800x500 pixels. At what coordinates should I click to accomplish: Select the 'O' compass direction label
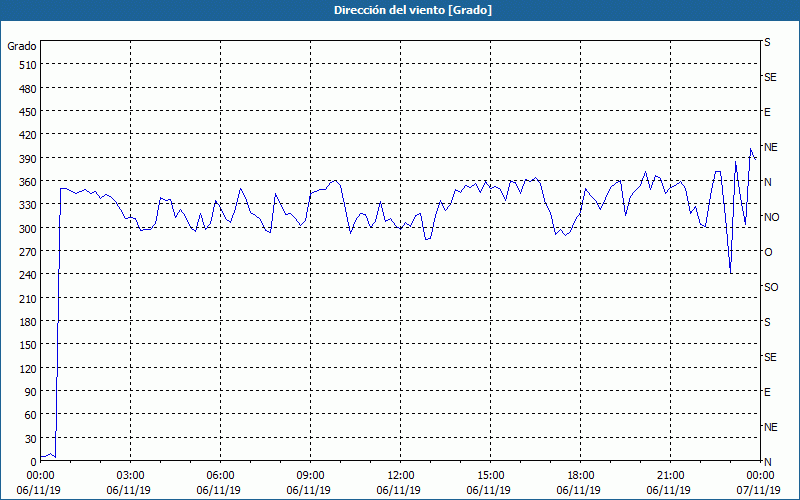[768, 253]
